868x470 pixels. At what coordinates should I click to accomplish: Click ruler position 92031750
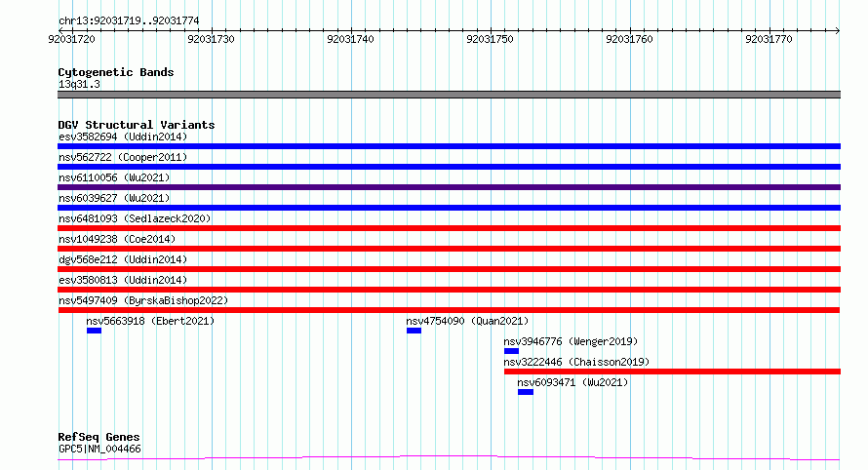(490, 39)
